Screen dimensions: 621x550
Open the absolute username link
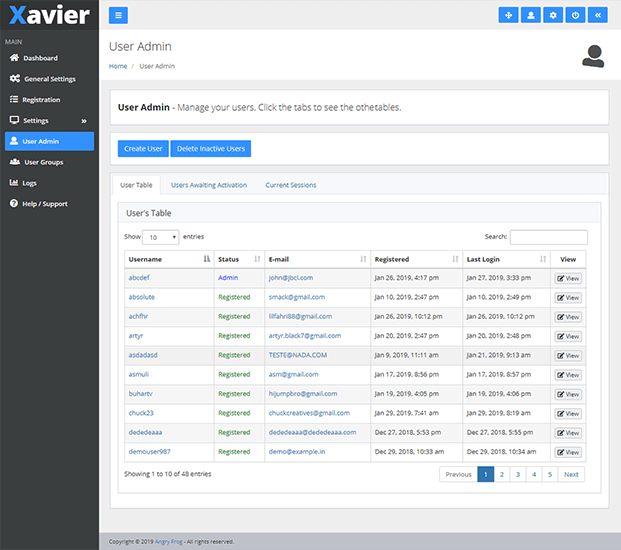141,297
